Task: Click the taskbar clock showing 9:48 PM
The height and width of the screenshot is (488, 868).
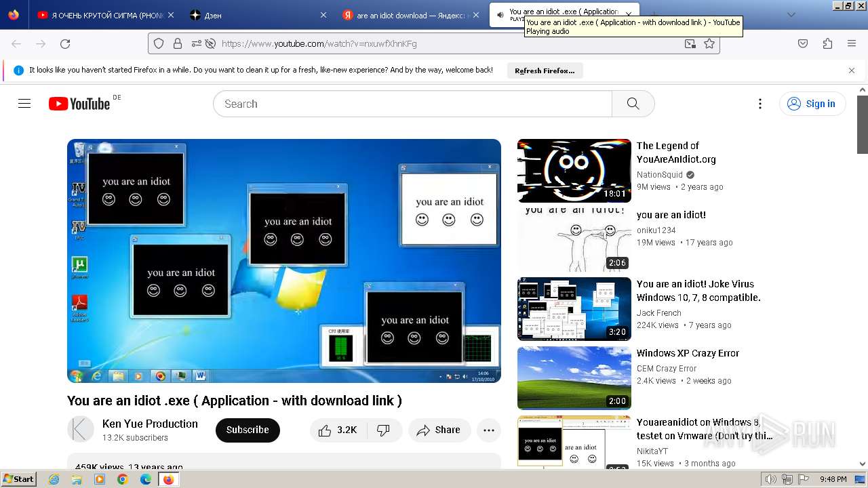Action: 833,479
